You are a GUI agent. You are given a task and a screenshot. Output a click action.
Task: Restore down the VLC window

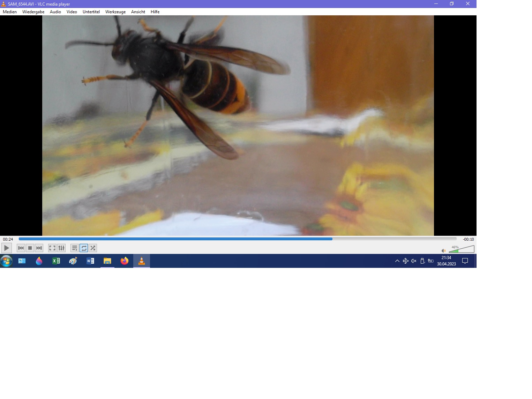(x=452, y=4)
